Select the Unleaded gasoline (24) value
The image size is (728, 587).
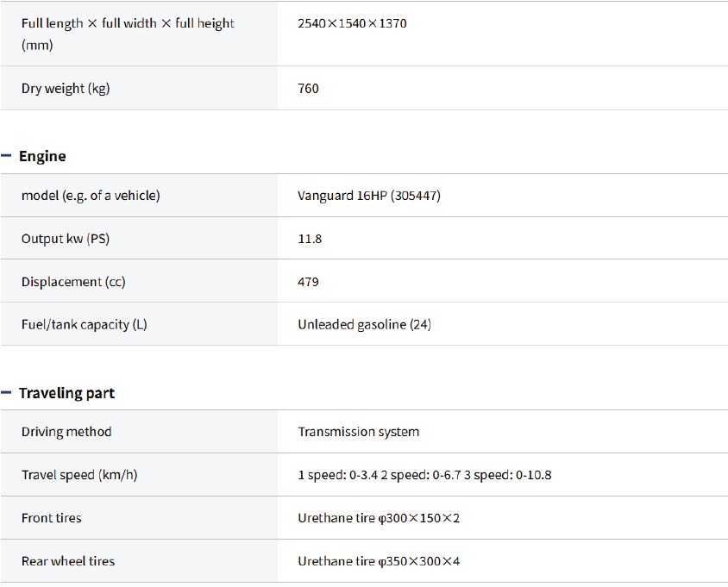tap(364, 325)
